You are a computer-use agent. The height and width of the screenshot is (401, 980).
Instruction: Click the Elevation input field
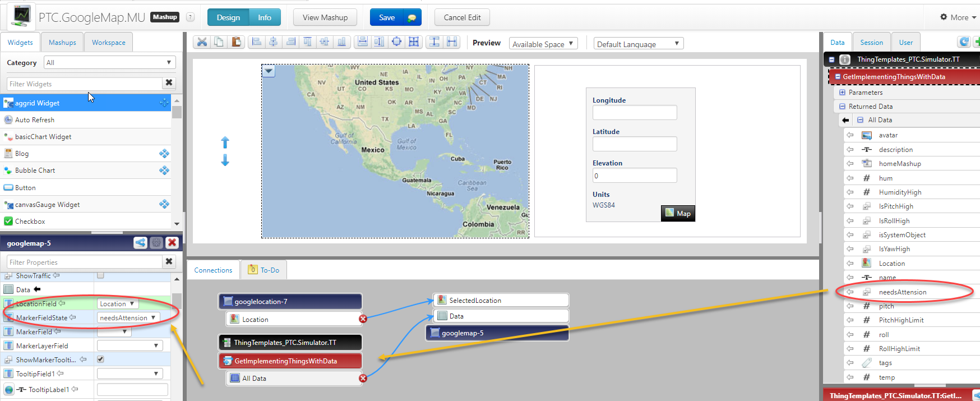(x=635, y=176)
